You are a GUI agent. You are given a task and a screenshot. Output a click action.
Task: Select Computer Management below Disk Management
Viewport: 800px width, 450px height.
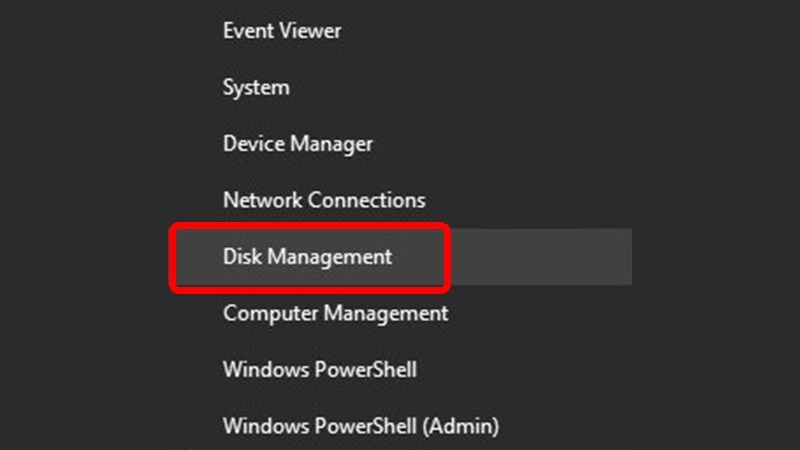336,313
